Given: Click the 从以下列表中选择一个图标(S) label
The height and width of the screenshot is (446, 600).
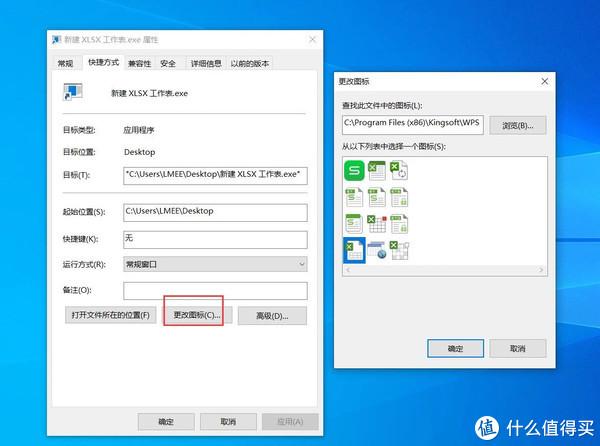Looking at the screenshot, I should 394,146.
